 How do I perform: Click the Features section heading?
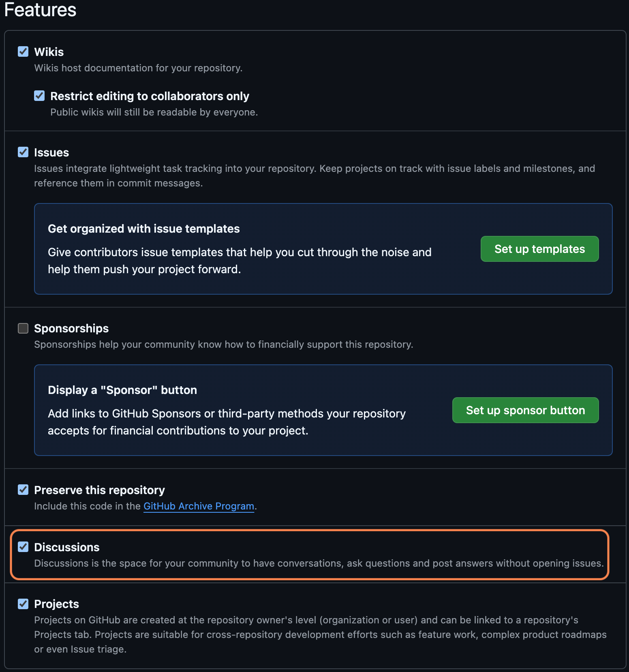pos(40,10)
